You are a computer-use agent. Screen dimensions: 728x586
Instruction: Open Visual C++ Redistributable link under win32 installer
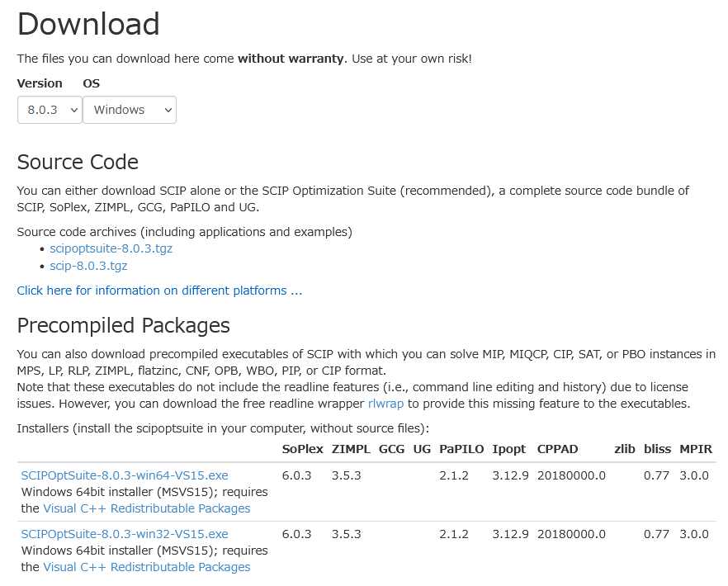(147, 567)
